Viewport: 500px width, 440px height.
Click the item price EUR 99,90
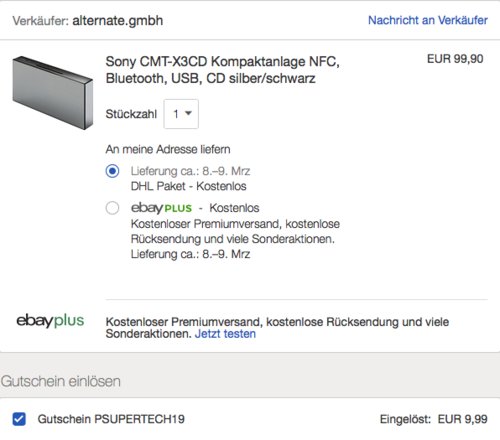click(455, 59)
